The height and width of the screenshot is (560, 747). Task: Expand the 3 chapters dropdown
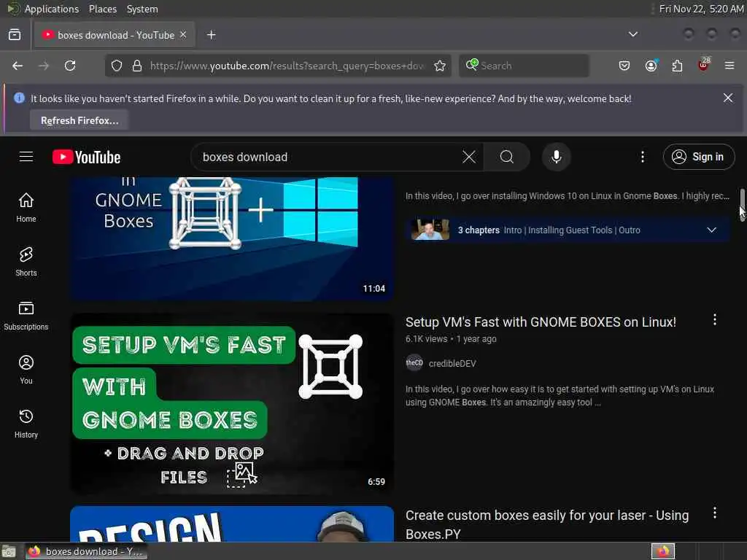711,230
